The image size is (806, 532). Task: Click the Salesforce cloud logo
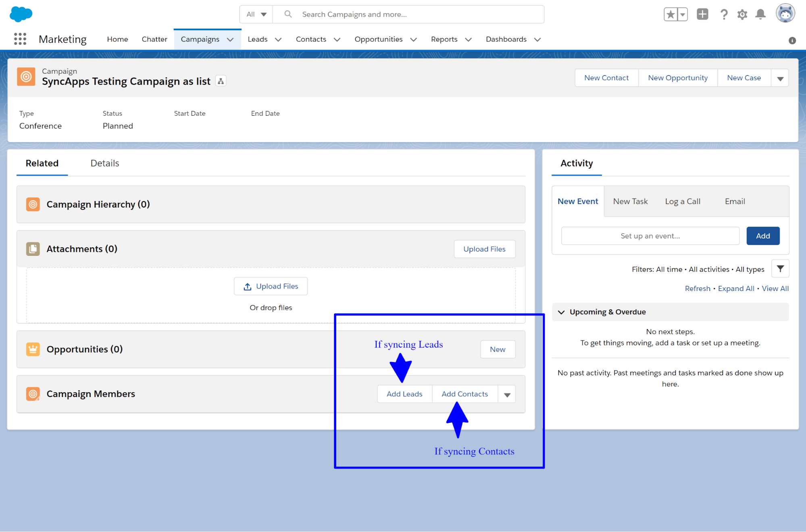21,14
